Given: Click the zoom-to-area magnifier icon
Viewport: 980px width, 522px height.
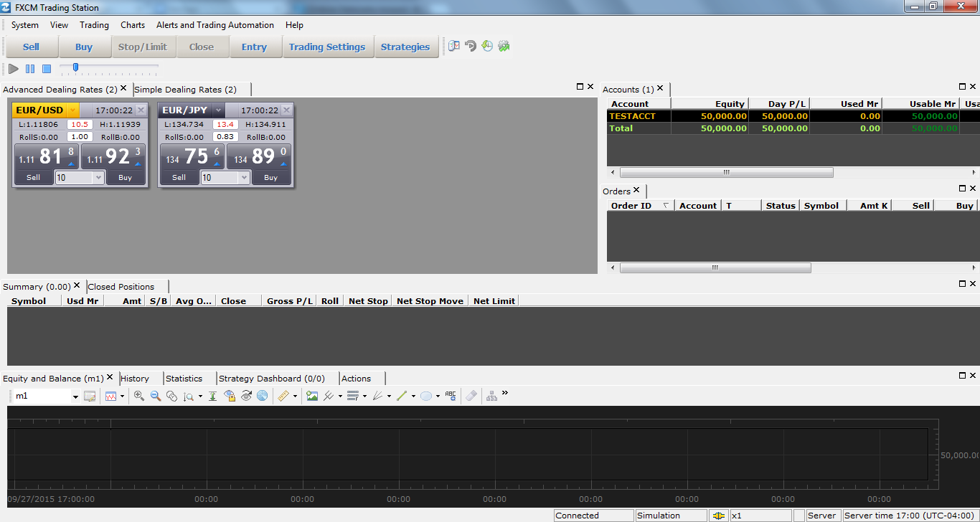Looking at the screenshot, I should tap(171, 396).
